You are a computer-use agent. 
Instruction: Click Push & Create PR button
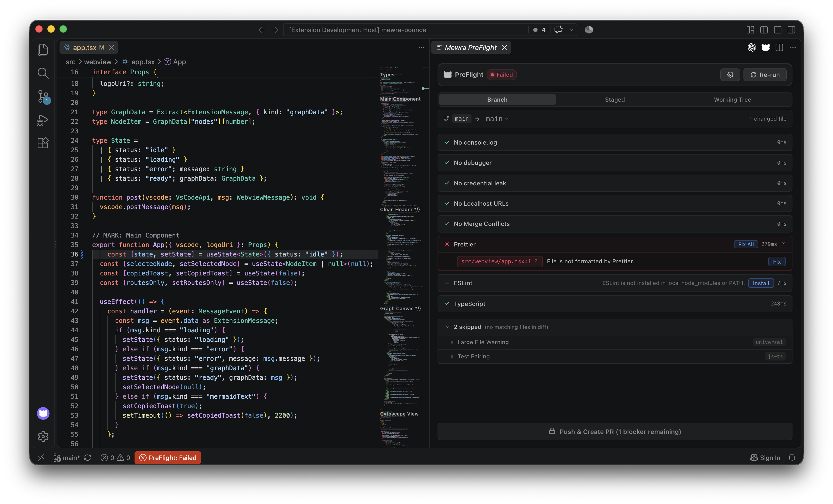pyautogui.click(x=614, y=431)
